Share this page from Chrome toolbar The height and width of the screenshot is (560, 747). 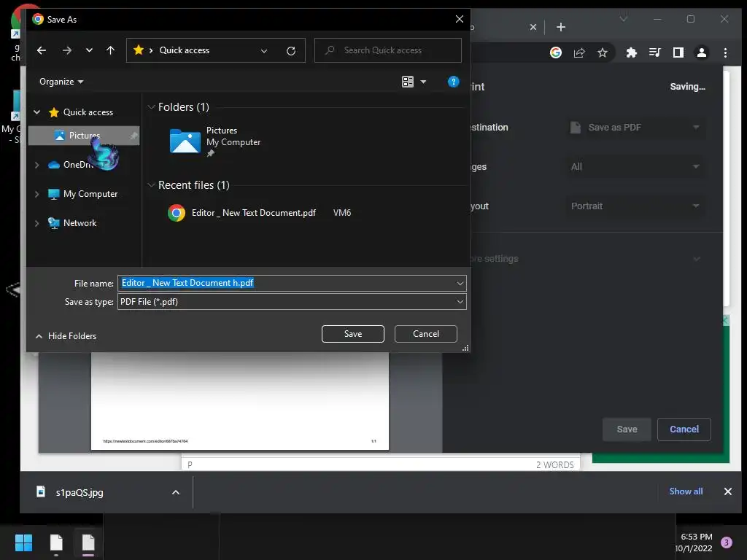[x=579, y=52]
